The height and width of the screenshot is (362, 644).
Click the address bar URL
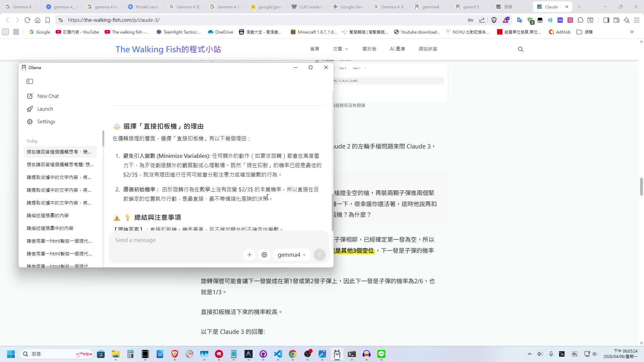click(114, 20)
